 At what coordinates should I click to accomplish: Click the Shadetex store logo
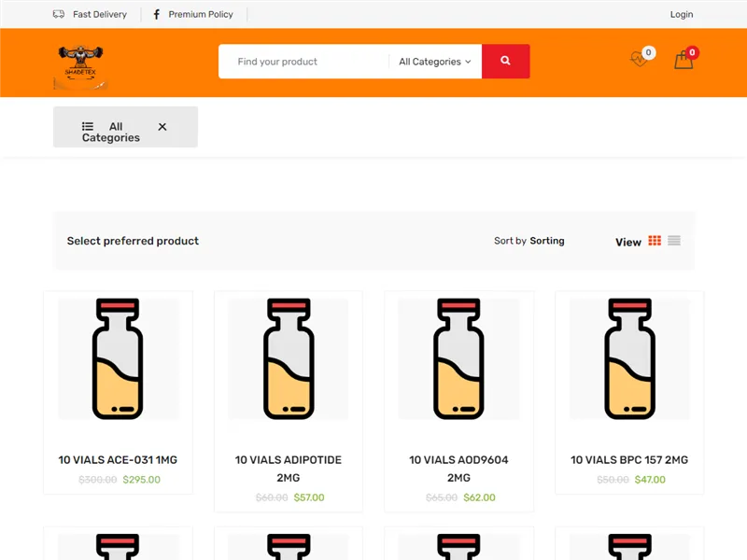click(x=80, y=65)
